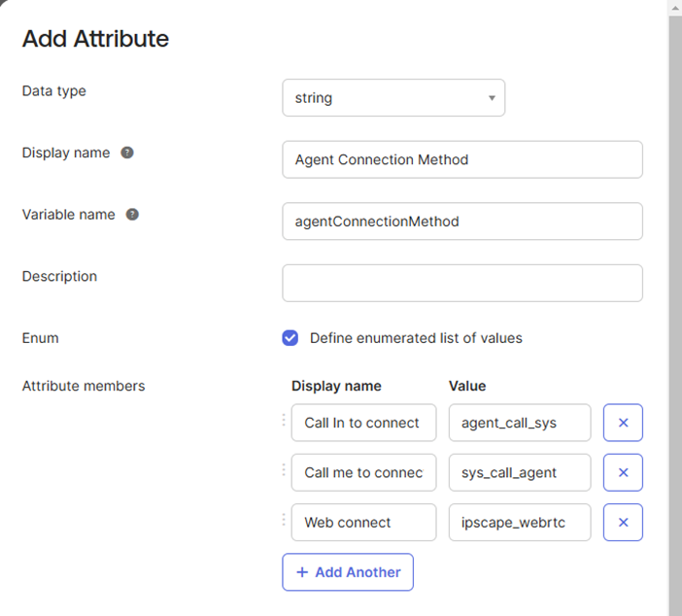
Task: Grab drag handle of Call In row
Action: [285, 422]
